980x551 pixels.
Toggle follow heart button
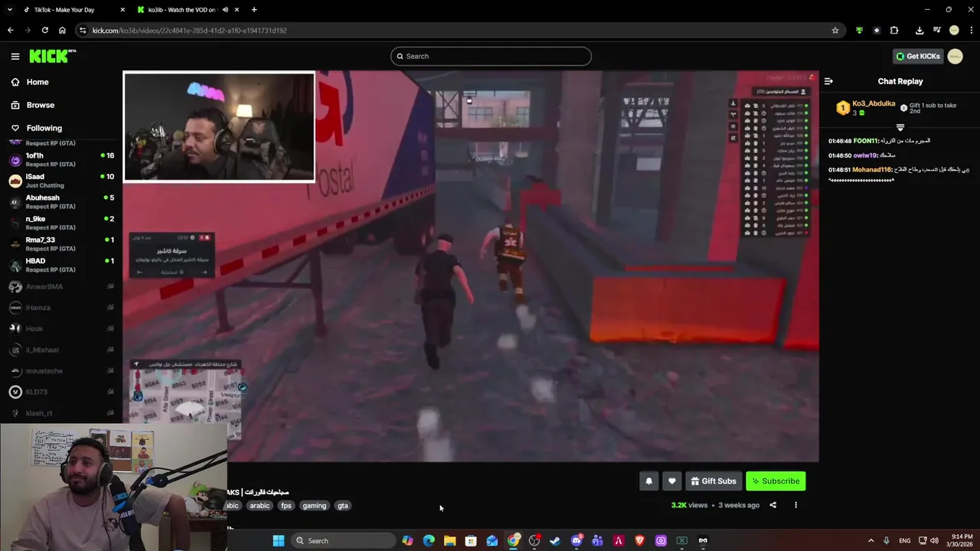pos(672,481)
